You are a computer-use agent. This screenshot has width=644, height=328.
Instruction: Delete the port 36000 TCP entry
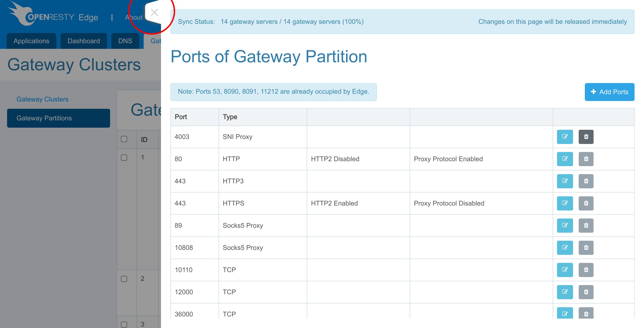(x=586, y=313)
